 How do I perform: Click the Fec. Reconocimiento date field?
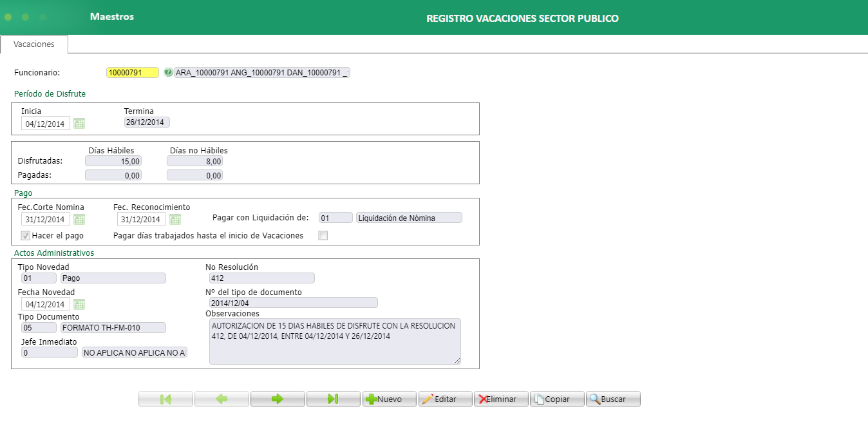pyautogui.click(x=141, y=219)
